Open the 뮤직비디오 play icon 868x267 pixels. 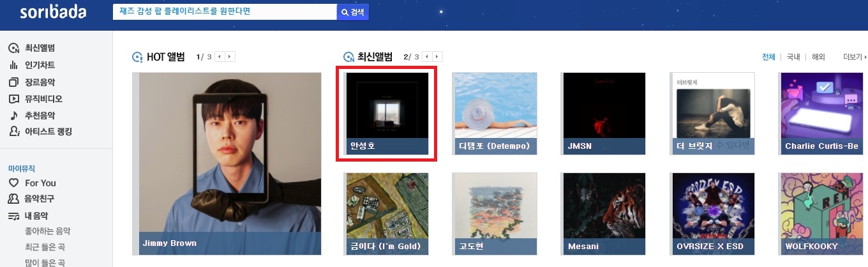coord(13,99)
